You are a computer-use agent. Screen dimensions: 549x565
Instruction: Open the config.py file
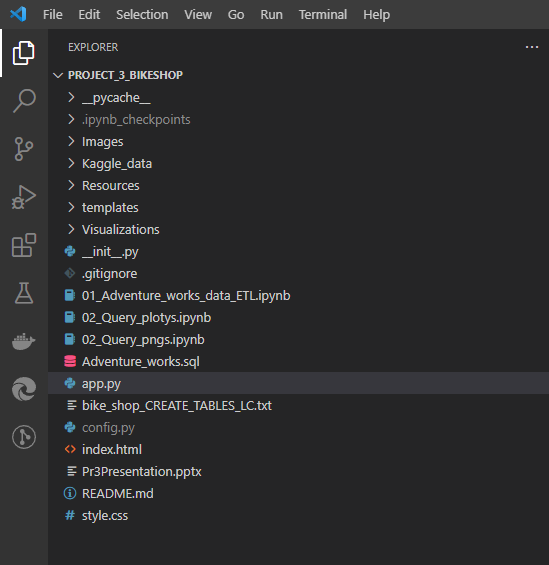(x=108, y=428)
